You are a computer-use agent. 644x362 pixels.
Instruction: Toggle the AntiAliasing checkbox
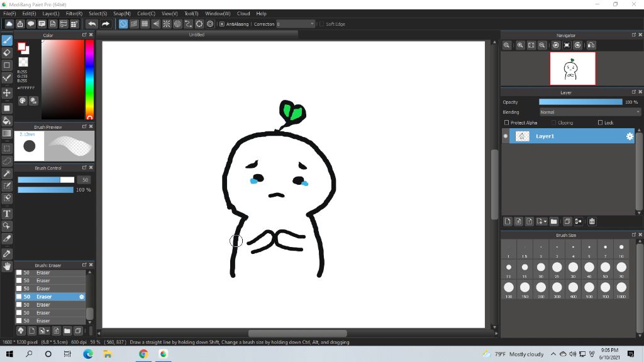[x=222, y=24]
